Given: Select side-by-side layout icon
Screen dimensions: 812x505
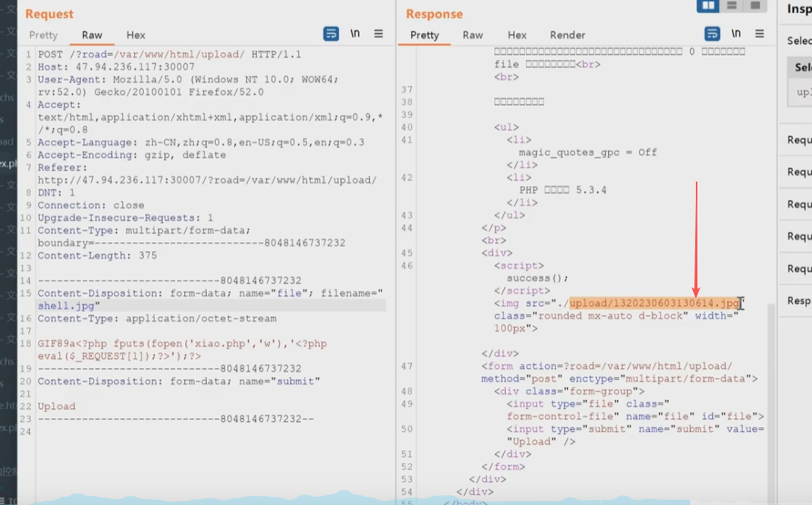Looking at the screenshot, I should 708,6.
